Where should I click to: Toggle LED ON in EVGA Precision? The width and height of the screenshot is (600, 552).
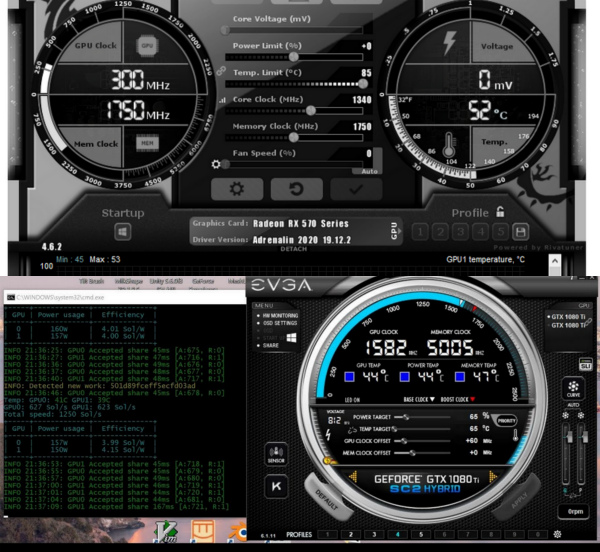point(352,400)
